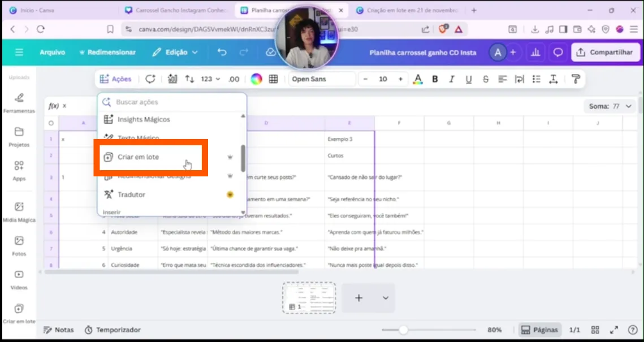Toggle italic text formatting
Viewport: 644px width, 342px height.
(x=452, y=79)
